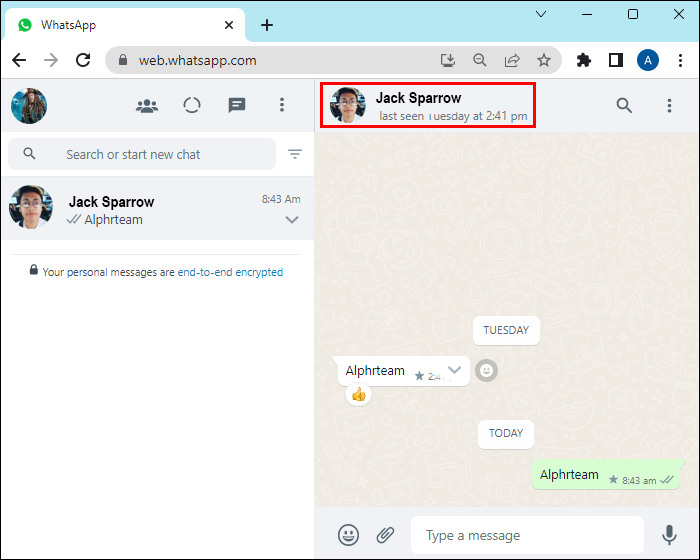Focus the Type a message field
Screen dimensions: 700x560
coord(527,535)
